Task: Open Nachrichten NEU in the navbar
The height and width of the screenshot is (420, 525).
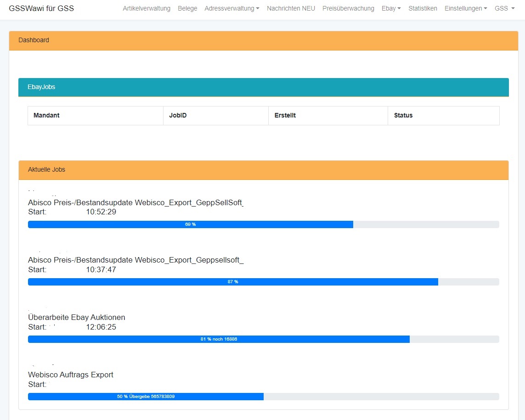Action: click(291, 8)
